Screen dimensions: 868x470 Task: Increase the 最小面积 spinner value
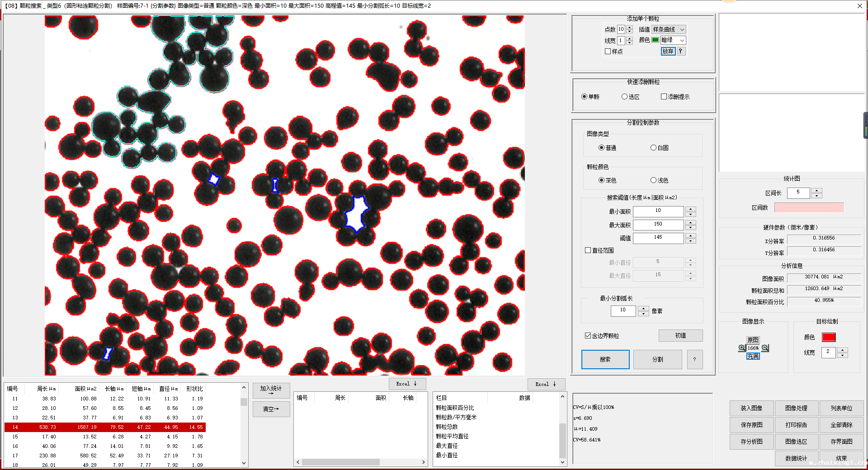(690, 209)
